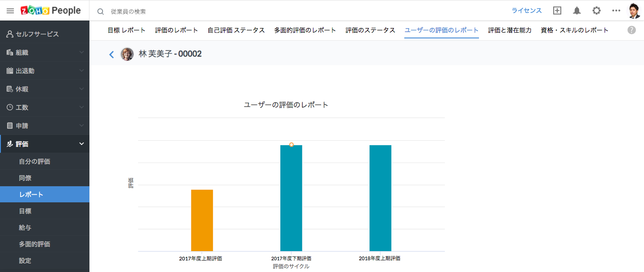The height and width of the screenshot is (272, 644).
Task: Open the more options ellipsis
Action: 616,11
